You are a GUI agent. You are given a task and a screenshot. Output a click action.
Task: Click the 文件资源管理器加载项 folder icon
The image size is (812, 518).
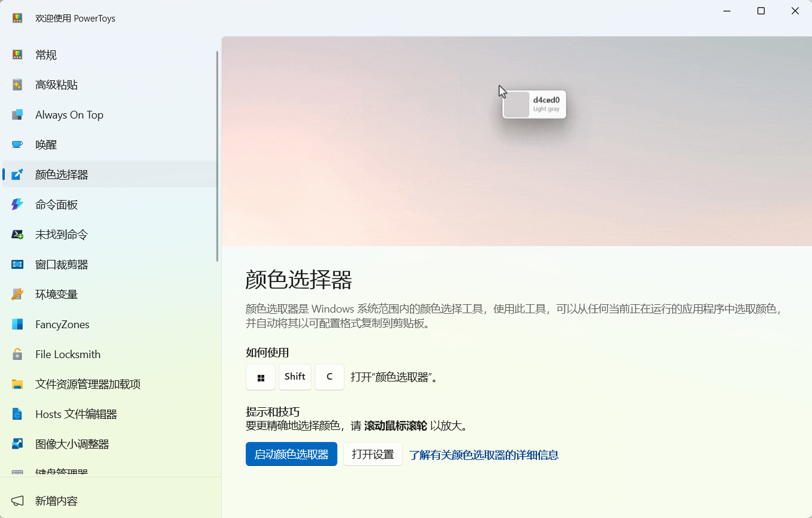[17, 384]
